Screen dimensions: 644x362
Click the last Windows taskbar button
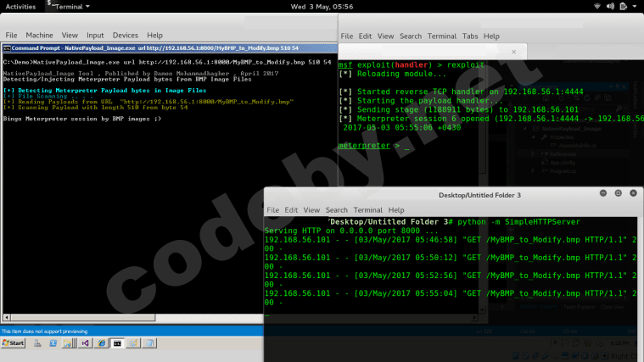click(149, 343)
